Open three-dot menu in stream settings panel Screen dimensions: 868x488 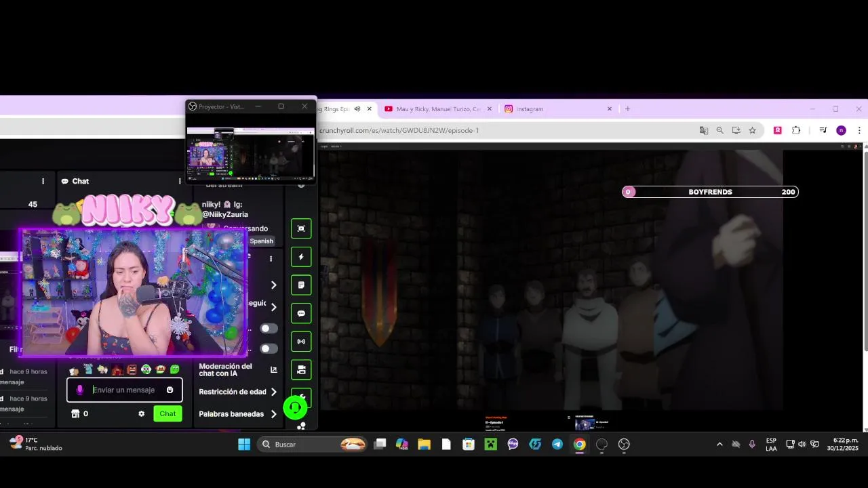pos(271,258)
